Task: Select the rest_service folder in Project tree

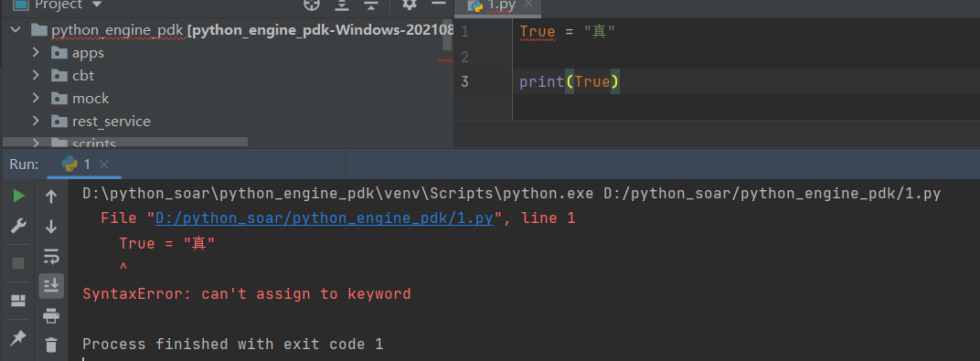Action: click(112, 122)
